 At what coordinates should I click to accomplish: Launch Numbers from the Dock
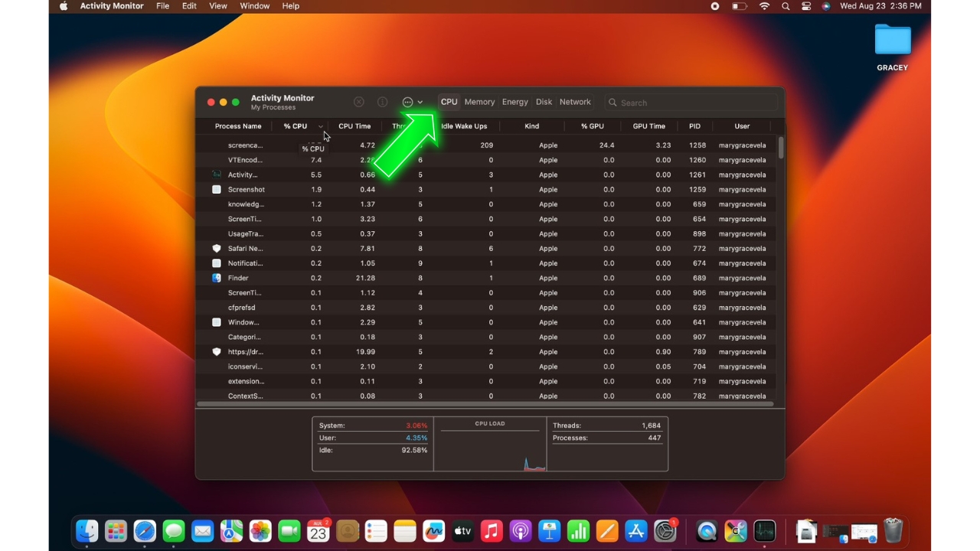click(x=578, y=530)
